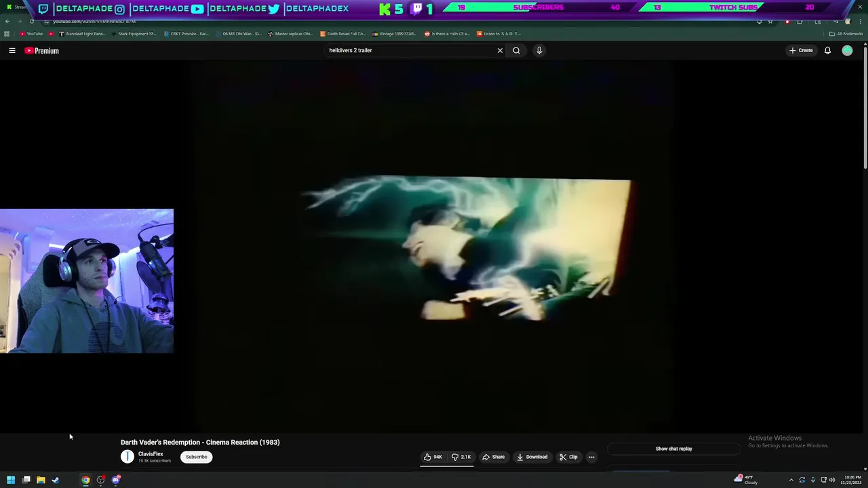
Task: Click the Instagram icon in overlay banner
Action: (x=119, y=9)
